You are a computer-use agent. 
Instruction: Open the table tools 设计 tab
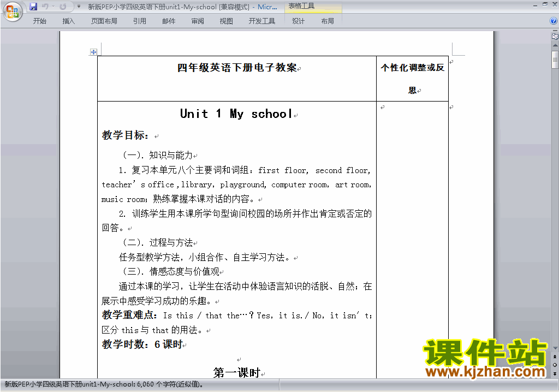[299, 21]
